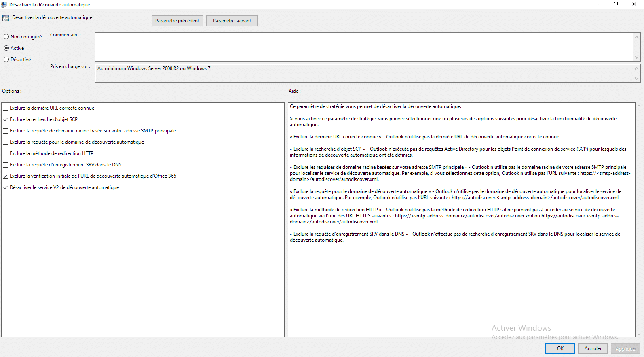Toggle the Office 365 initial URL verification checkbox

(6, 176)
